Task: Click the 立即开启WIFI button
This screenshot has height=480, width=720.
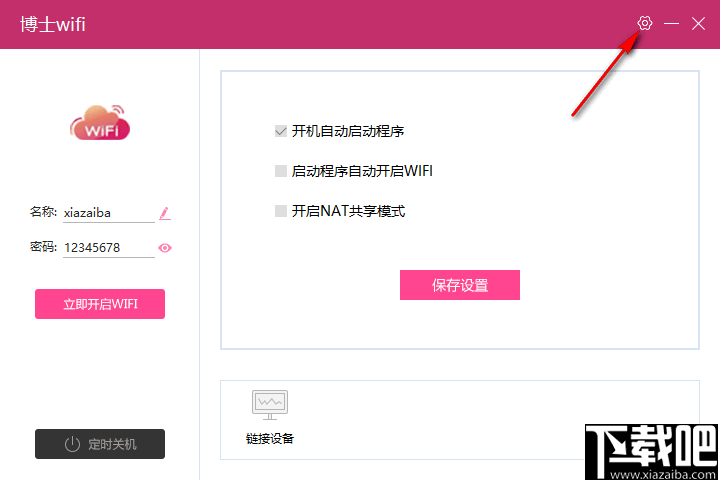Action: point(100,304)
